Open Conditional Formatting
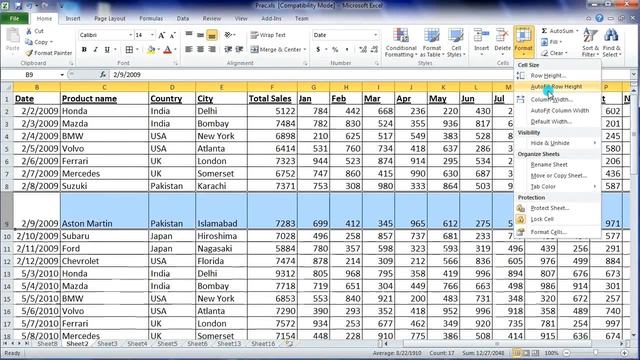Viewport: 640px width, 360px height. [x=401, y=42]
